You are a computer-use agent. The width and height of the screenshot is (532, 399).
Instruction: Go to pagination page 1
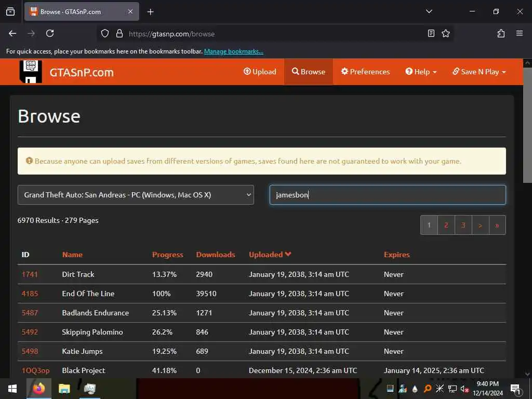(429, 225)
